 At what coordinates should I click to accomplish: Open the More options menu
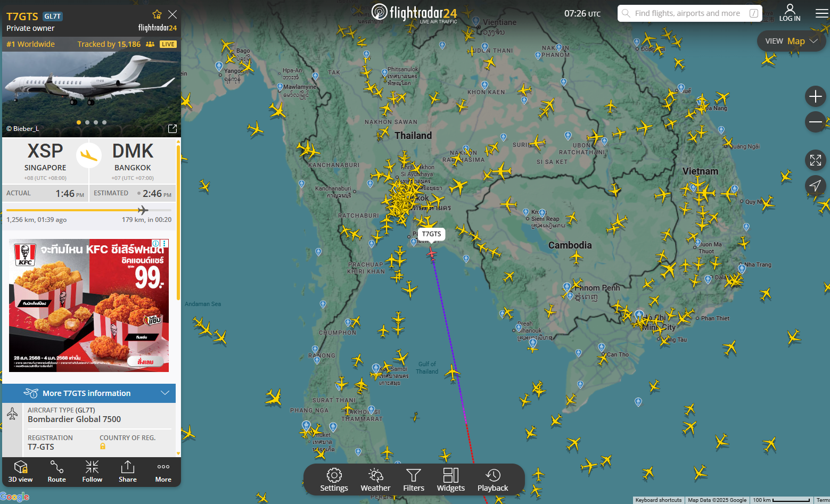163,471
